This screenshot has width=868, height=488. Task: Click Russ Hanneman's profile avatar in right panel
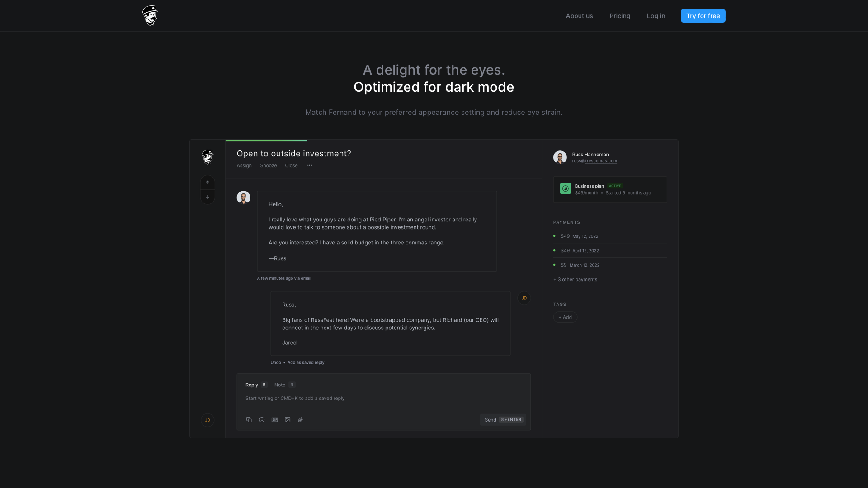coord(560,157)
